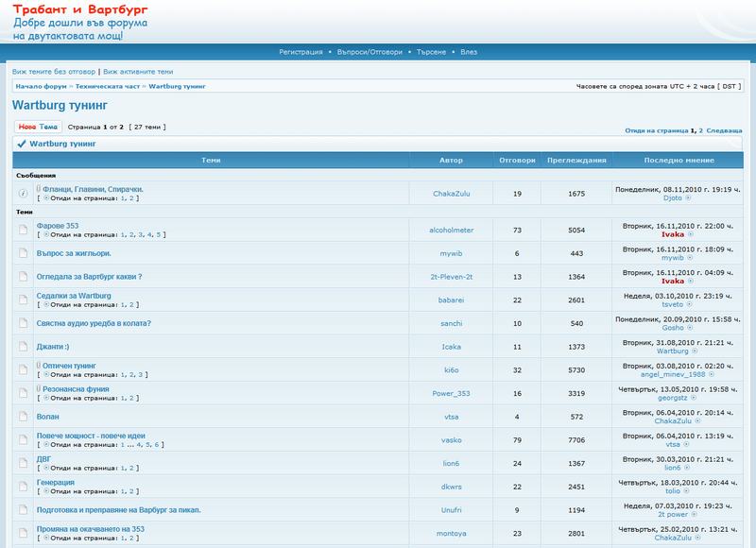Open Регистрация in the top navigation
This screenshot has height=548, width=756.
301,52
